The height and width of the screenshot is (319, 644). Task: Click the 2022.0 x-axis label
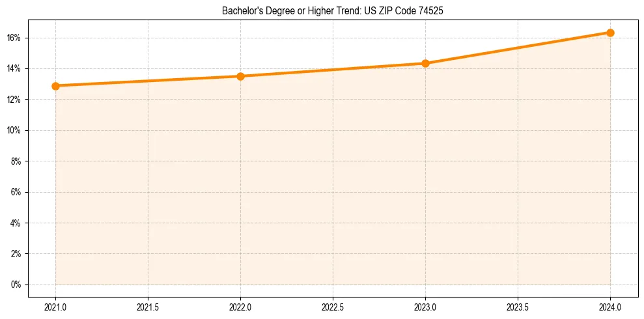[241, 307]
